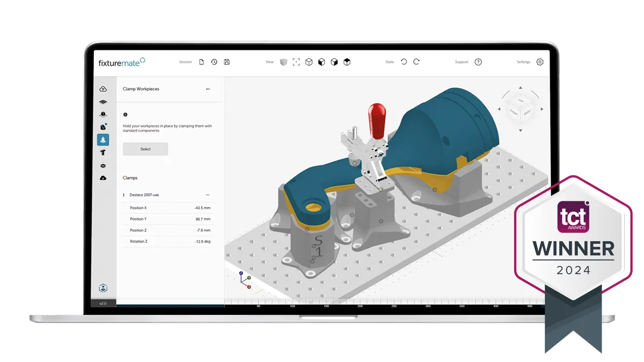Select the second View cube icon, left face shaded
Viewport: 644px width, 362px height.
(x=321, y=62)
